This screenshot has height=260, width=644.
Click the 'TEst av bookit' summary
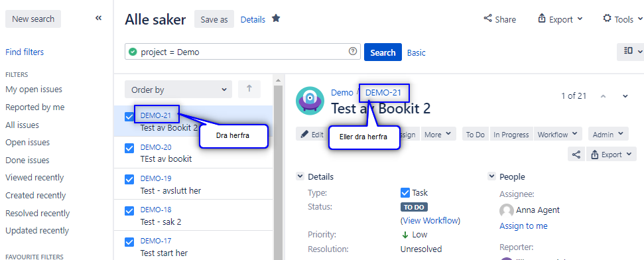click(x=166, y=159)
